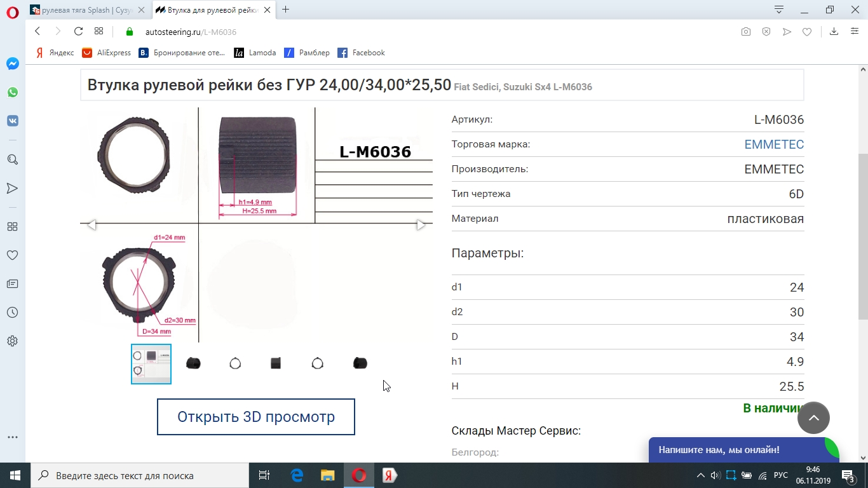Viewport: 868px width, 488px height.
Task: Open the downloads icon in toolbar
Action: (x=834, y=32)
